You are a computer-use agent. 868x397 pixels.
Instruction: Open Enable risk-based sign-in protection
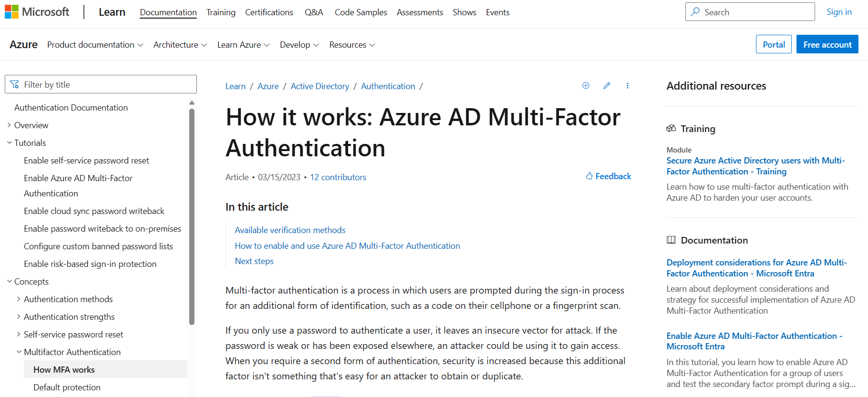pos(90,264)
